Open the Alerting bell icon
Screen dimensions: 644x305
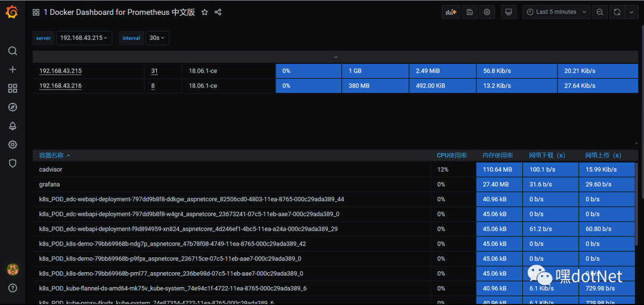click(13, 126)
